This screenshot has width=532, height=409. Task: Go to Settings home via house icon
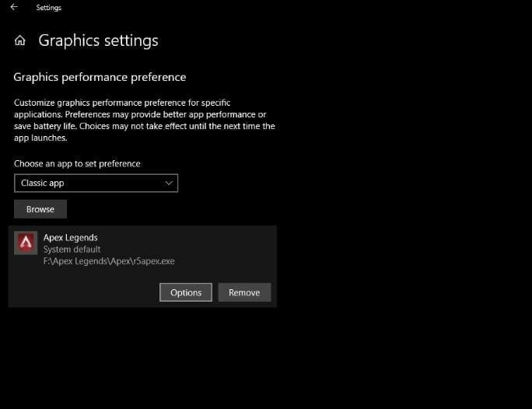[20, 41]
